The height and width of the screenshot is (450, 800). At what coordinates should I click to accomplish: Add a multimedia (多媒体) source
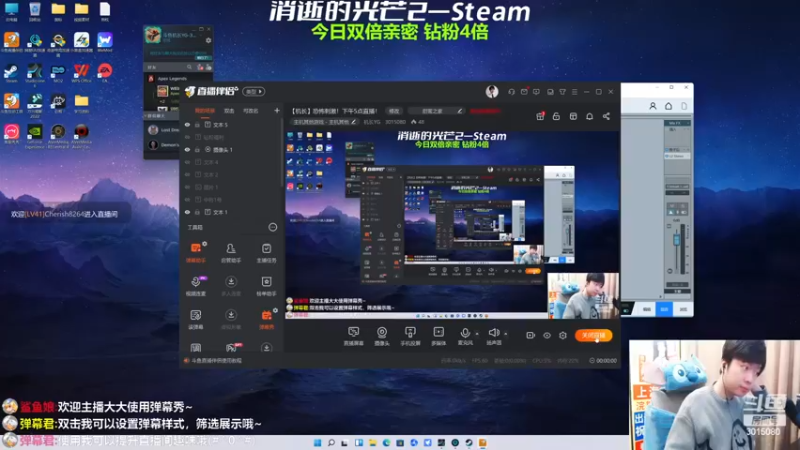(x=438, y=336)
